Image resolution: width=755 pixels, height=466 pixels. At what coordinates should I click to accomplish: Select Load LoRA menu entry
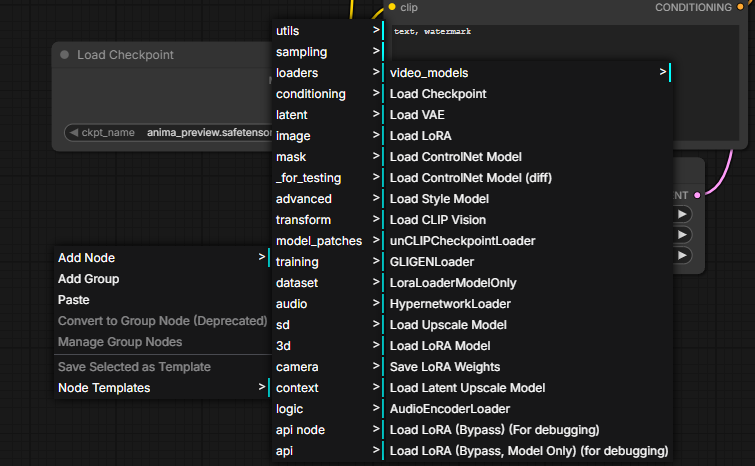[x=420, y=136]
